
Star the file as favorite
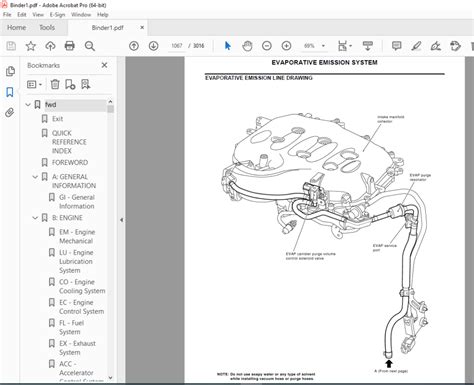click(x=31, y=46)
